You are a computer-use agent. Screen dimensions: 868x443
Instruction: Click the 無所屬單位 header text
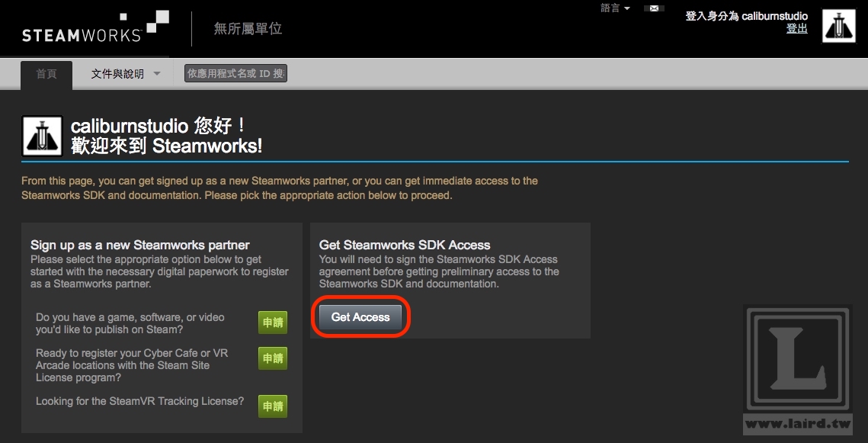(248, 29)
